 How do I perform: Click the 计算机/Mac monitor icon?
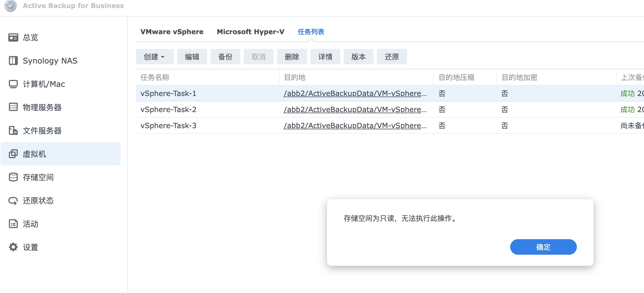(x=13, y=84)
